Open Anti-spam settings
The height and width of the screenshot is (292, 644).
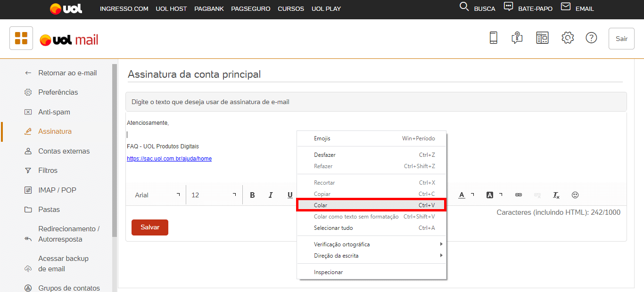coord(47,112)
